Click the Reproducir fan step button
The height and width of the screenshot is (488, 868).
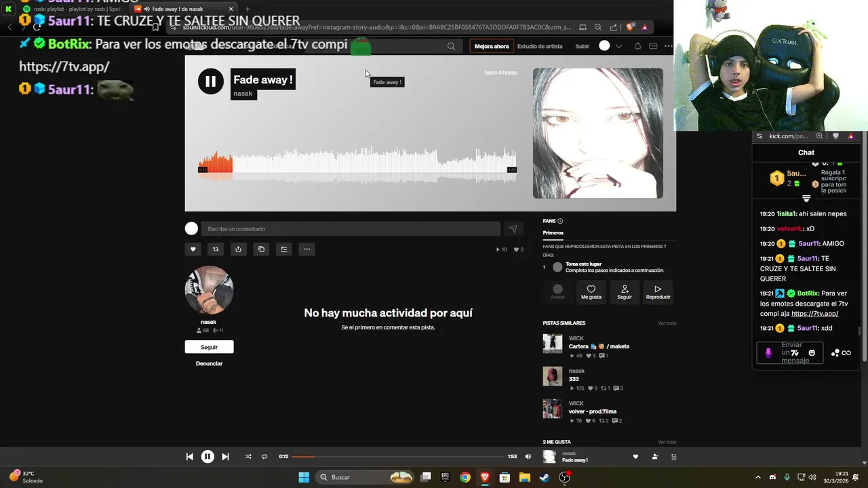(658, 292)
